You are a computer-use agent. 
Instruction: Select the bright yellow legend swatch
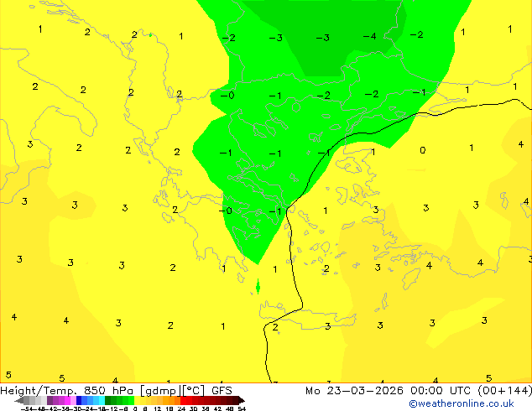(137, 400)
